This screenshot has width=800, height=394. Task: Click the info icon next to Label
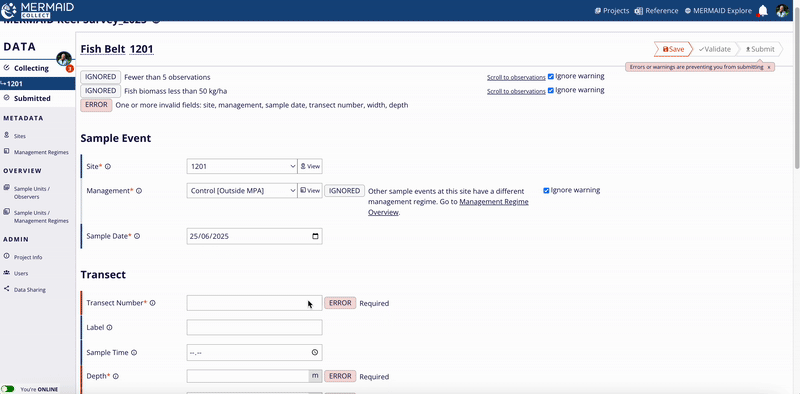coord(109,328)
